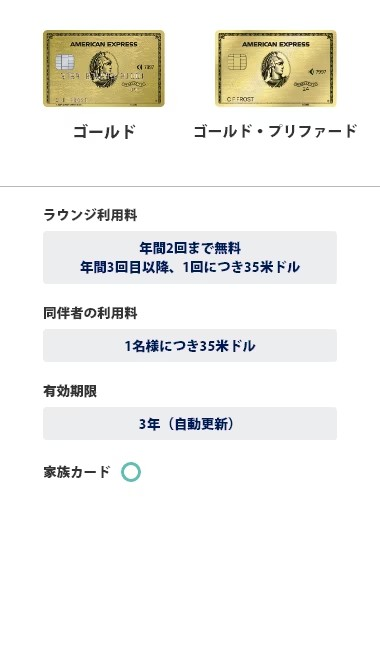380x658 pixels.
Task: Click the Gold card image on the left
Action: pos(104,68)
